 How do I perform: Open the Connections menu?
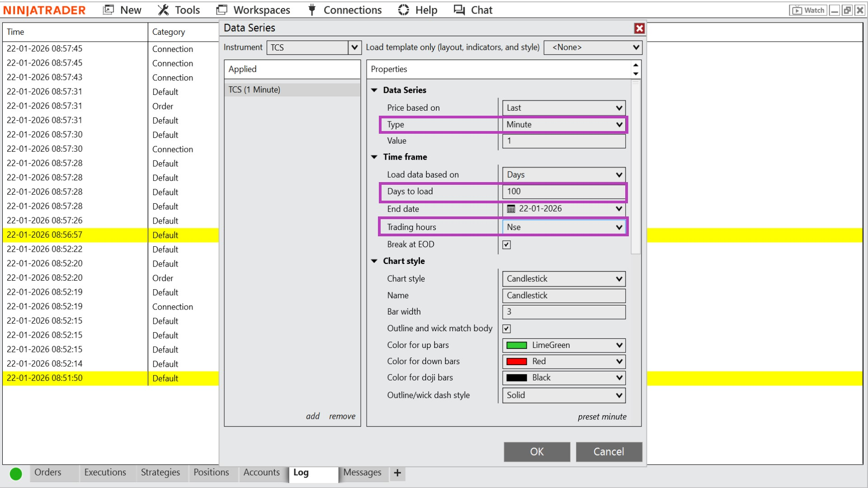click(344, 10)
